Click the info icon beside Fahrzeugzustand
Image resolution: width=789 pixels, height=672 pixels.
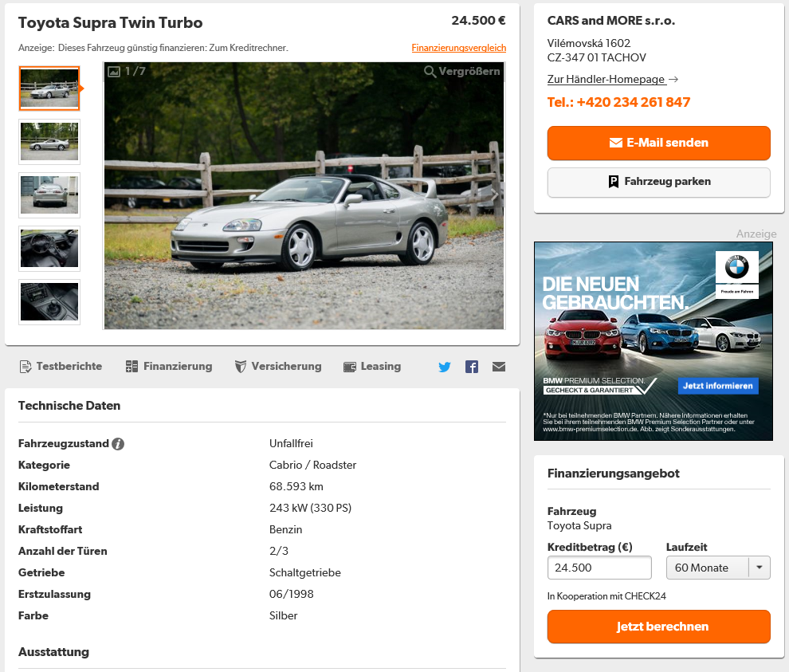pos(118,444)
